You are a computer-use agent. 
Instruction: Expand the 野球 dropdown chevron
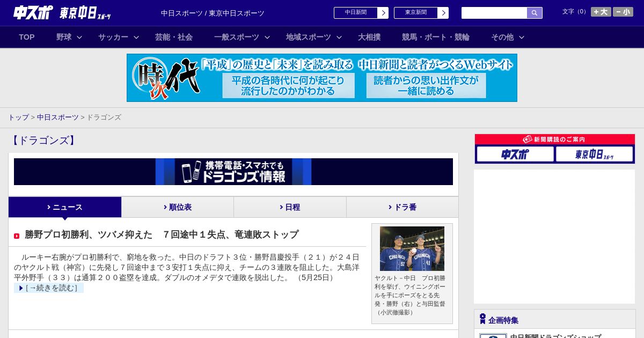(x=79, y=38)
